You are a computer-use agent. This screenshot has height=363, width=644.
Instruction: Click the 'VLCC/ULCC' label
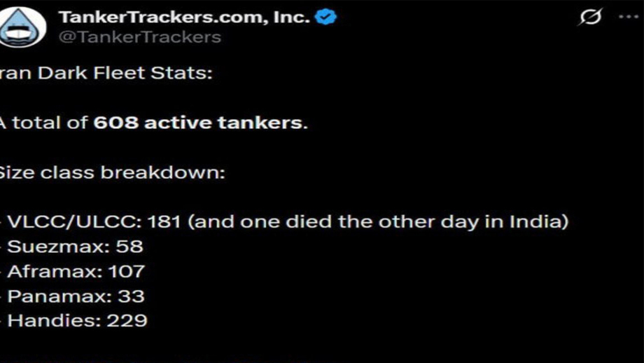tap(71, 222)
